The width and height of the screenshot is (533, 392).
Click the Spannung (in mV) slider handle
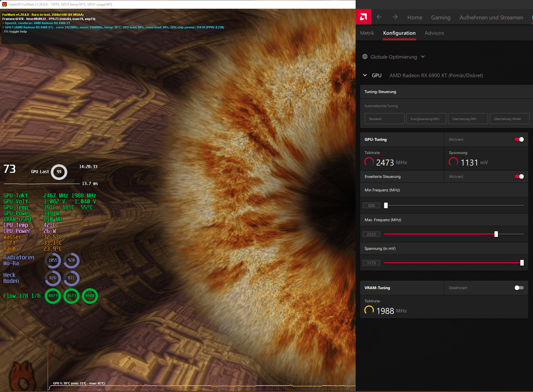point(522,263)
